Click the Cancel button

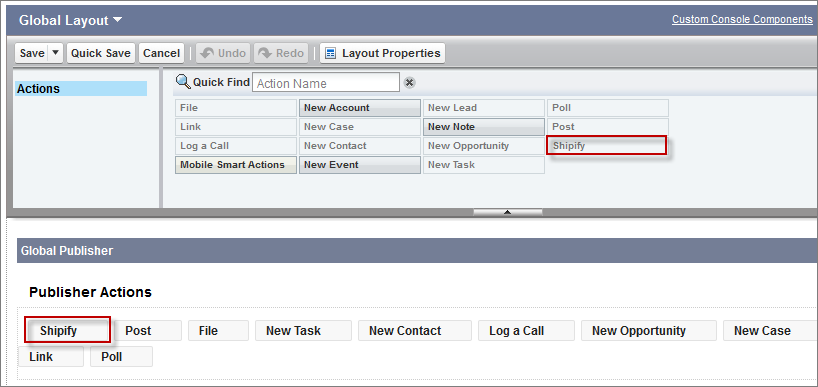(161, 53)
